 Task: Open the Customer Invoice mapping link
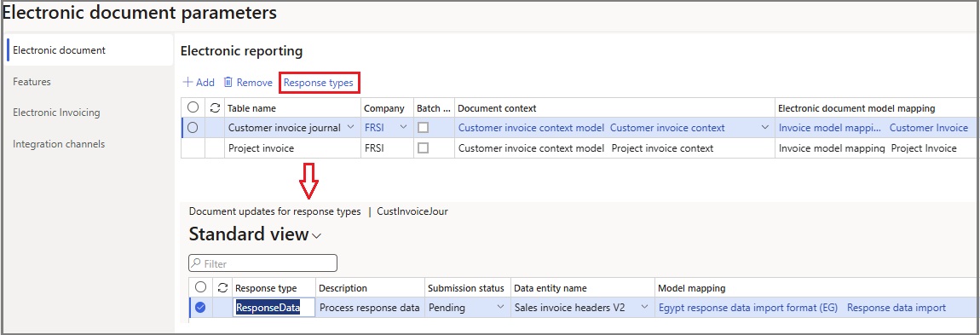(929, 128)
